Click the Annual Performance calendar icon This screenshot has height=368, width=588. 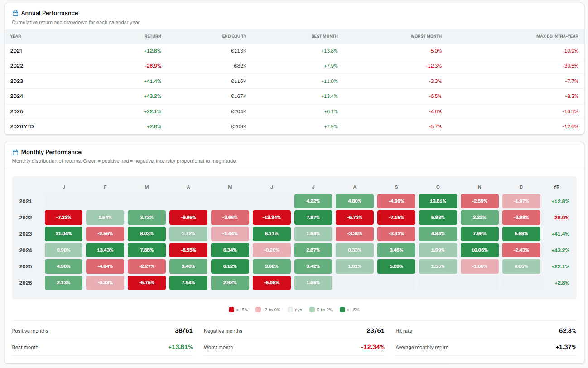[15, 13]
